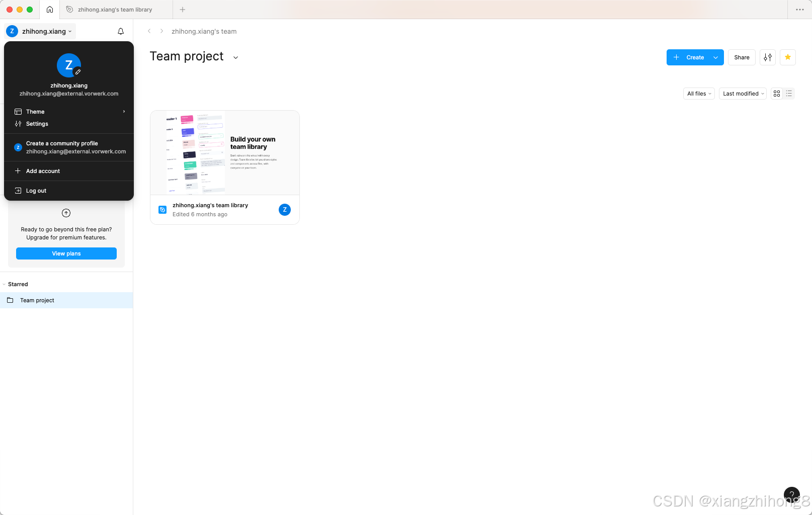Go forward with the right arrow

click(x=161, y=31)
